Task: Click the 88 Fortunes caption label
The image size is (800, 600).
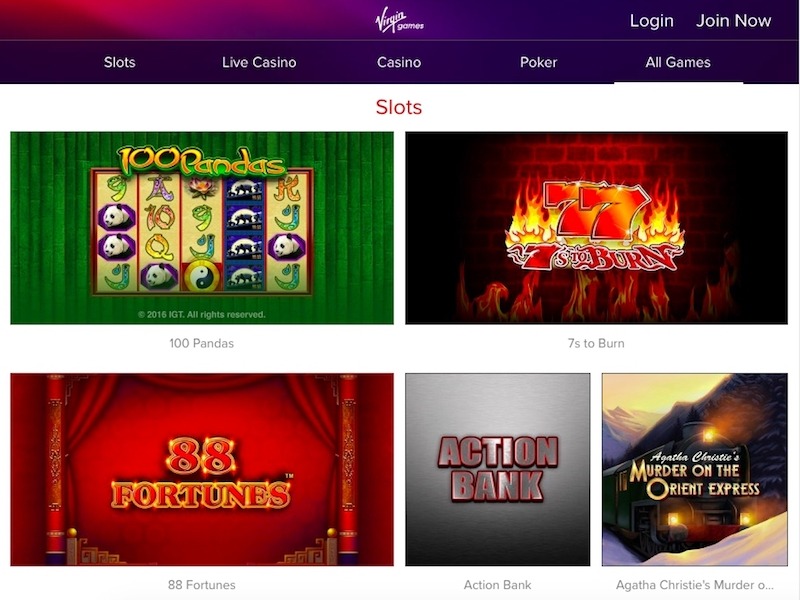Action: pyautogui.click(x=202, y=585)
